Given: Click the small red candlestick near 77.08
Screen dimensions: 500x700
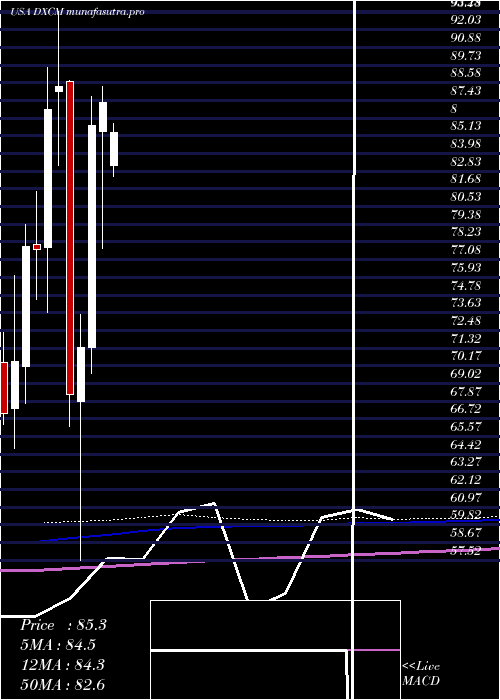Looking at the screenshot, I should coord(37,247).
